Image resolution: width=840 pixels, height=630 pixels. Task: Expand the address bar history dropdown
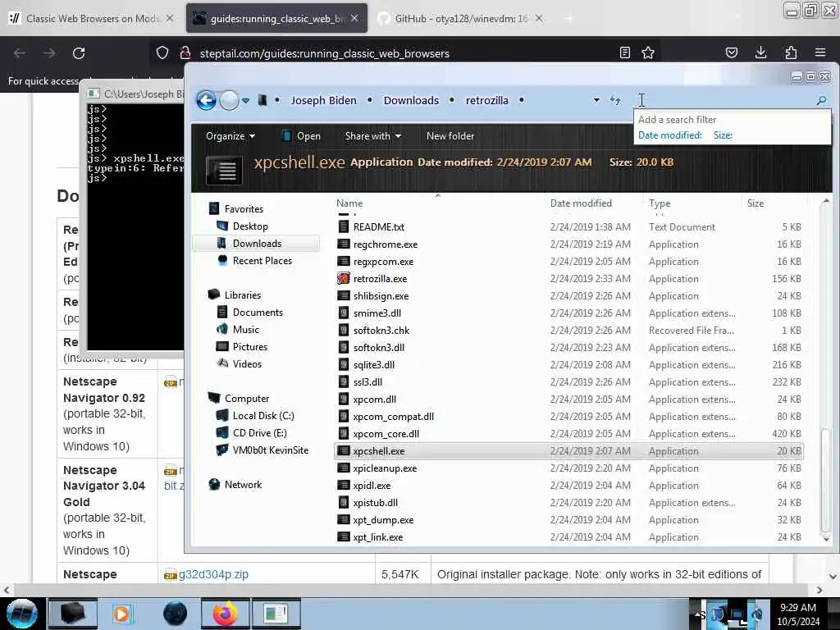point(596,100)
